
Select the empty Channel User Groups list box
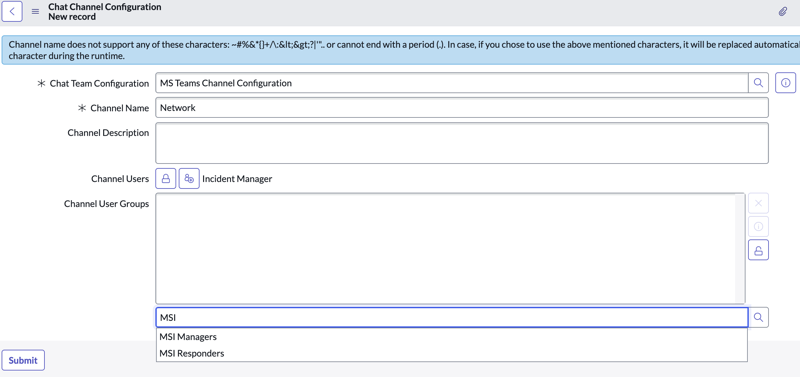[x=450, y=248]
